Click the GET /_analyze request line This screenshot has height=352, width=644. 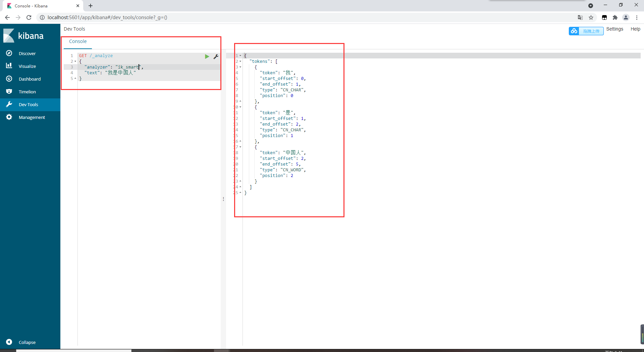click(96, 56)
